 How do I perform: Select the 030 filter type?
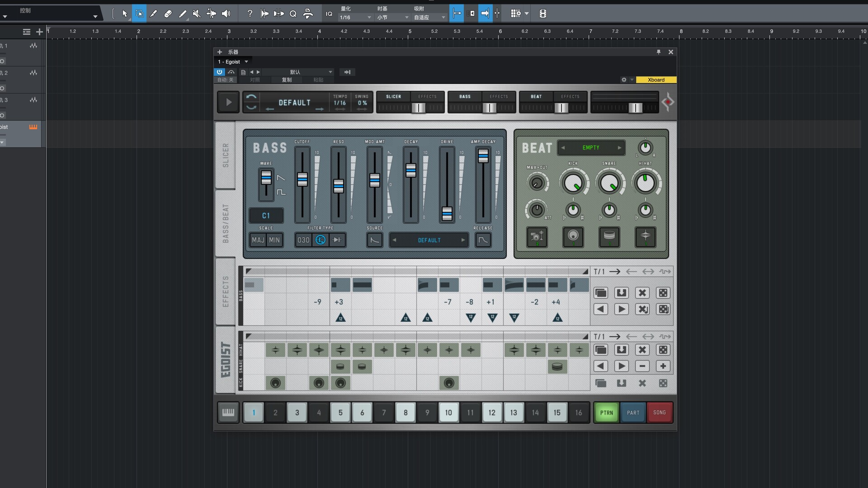[303, 240]
